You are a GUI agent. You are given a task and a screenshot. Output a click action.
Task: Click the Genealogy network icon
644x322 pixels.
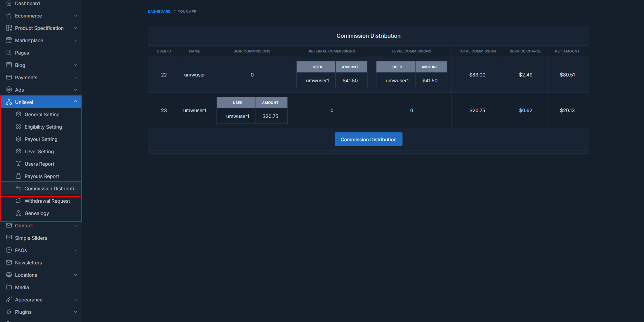[x=18, y=213]
